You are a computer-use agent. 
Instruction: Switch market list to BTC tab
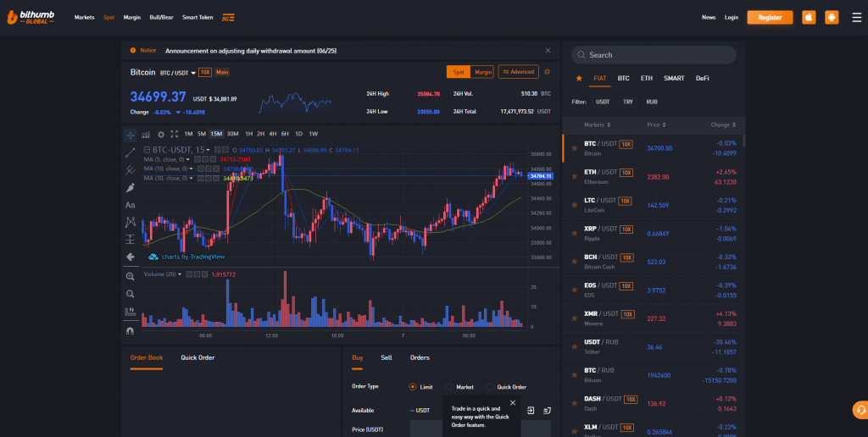pyautogui.click(x=623, y=79)
